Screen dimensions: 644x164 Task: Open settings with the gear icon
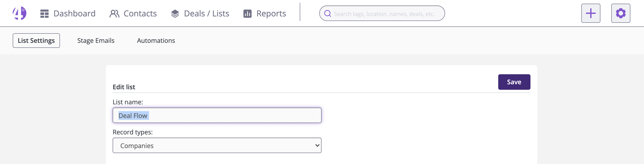(x=621, y=13)
